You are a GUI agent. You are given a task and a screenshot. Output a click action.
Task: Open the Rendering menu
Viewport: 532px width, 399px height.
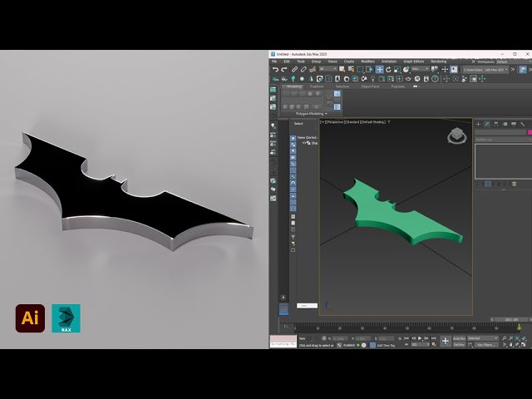pos(439,62)
